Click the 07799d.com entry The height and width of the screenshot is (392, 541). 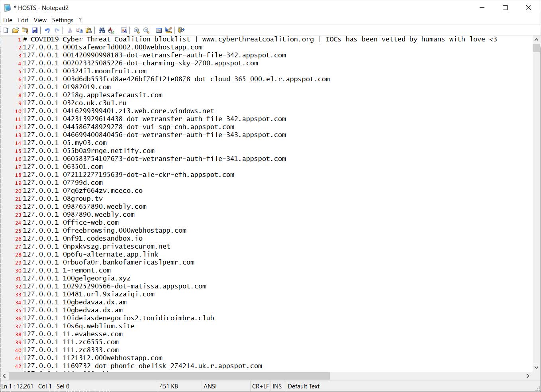83,182
